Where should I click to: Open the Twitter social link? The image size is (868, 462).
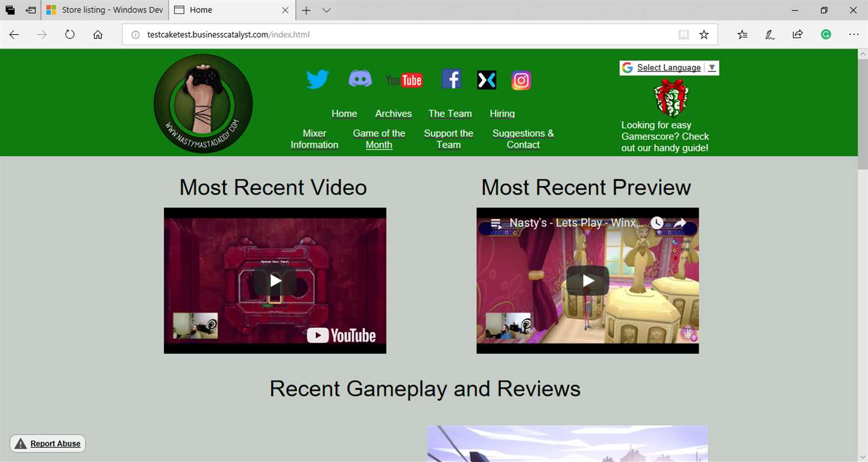coord(317,80)
